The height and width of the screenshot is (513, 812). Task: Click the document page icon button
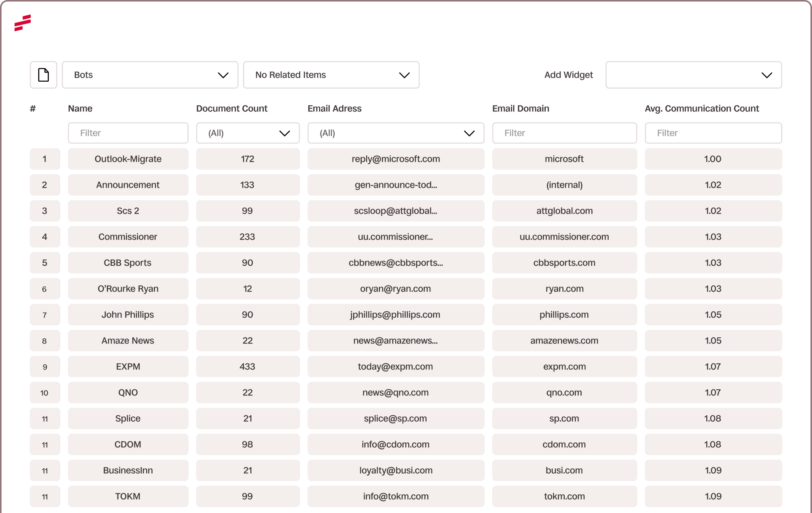click(x=43, y=75)
